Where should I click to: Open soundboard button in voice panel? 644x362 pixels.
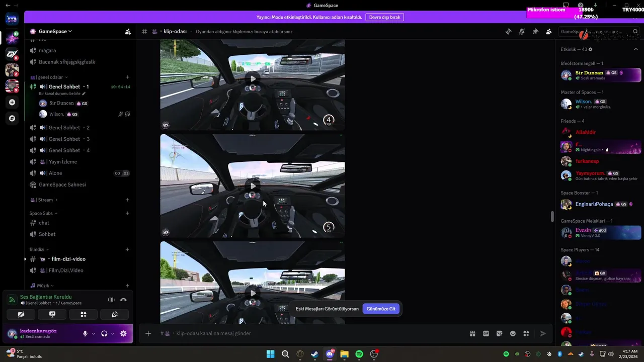pos(115,315)
